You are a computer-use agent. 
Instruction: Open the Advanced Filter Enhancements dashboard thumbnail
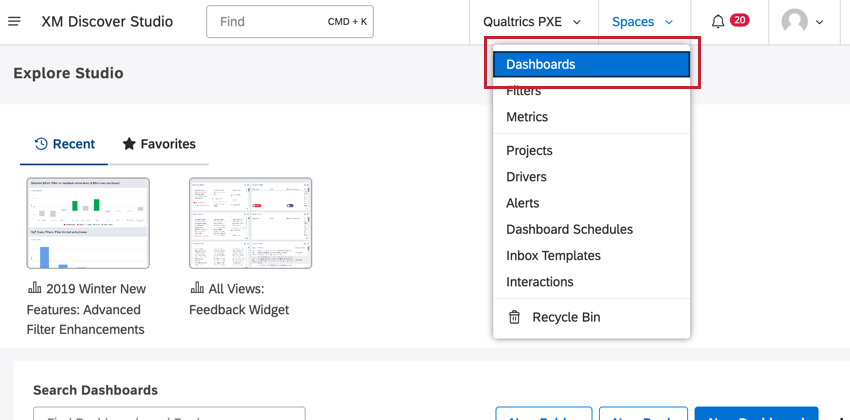tap(88, 223)
